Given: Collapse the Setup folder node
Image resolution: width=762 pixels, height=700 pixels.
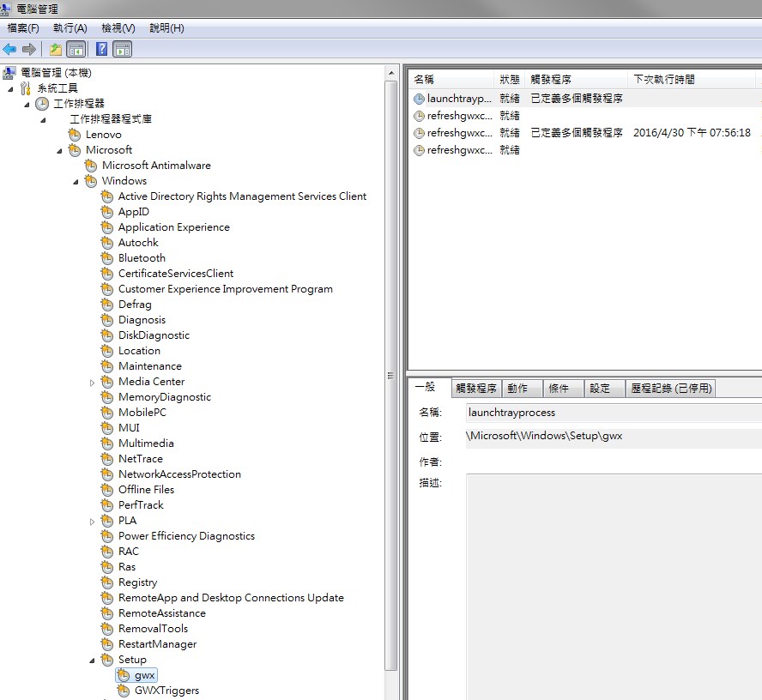Looking at the screenshot, I should click(x=92, y=661).
